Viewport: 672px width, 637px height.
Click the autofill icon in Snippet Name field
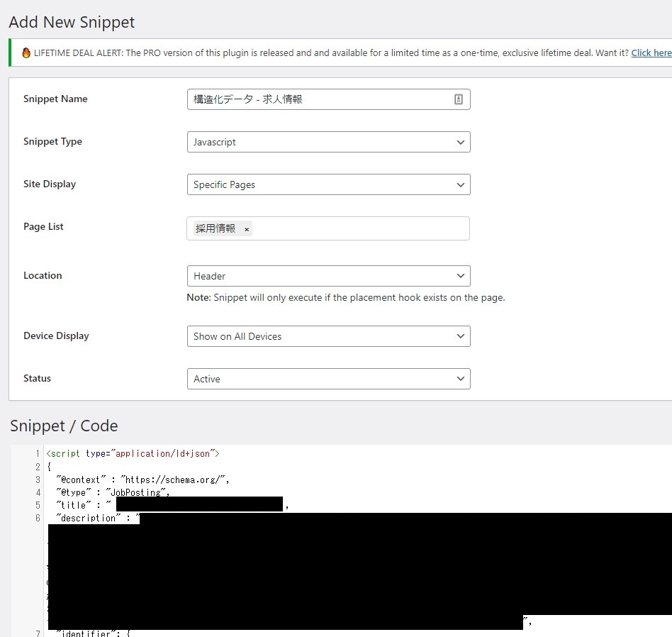pyautogui.click(x=459, y=99)
